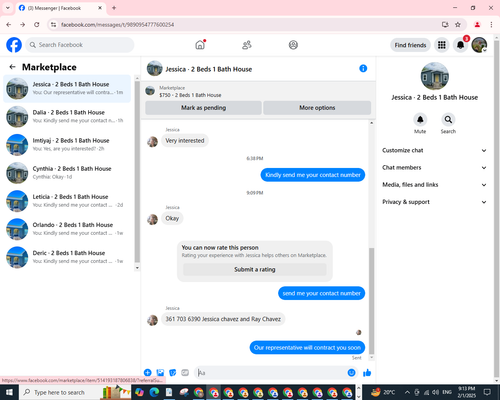Viewport: 500px width, 400px height.
Task: Click Submit a rating button
Action: coord(255,269)
